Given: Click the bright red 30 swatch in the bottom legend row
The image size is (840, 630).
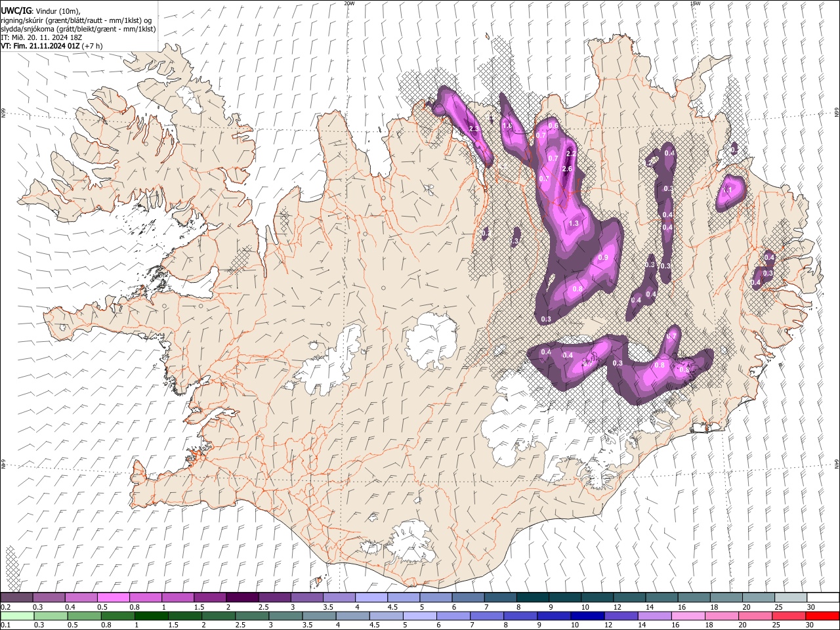Looking at the screenshot, I should 822,616.
